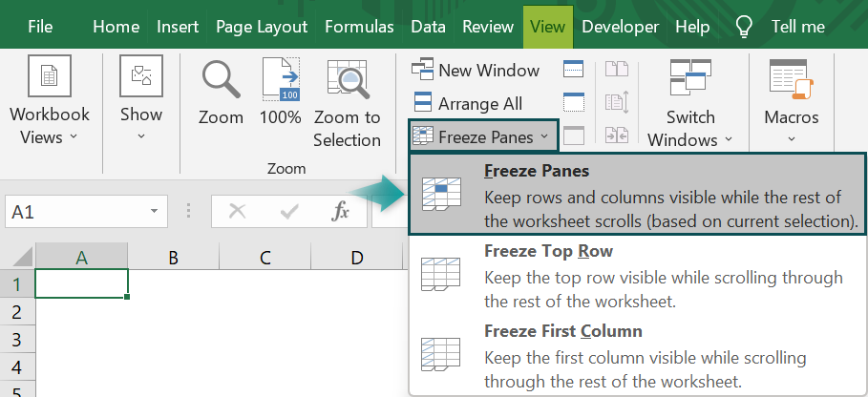
Task: Click the active View tab
Action: 547,27
